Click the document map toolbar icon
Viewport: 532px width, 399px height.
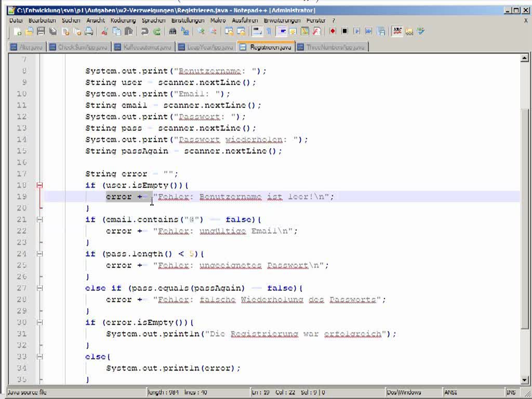304,32
